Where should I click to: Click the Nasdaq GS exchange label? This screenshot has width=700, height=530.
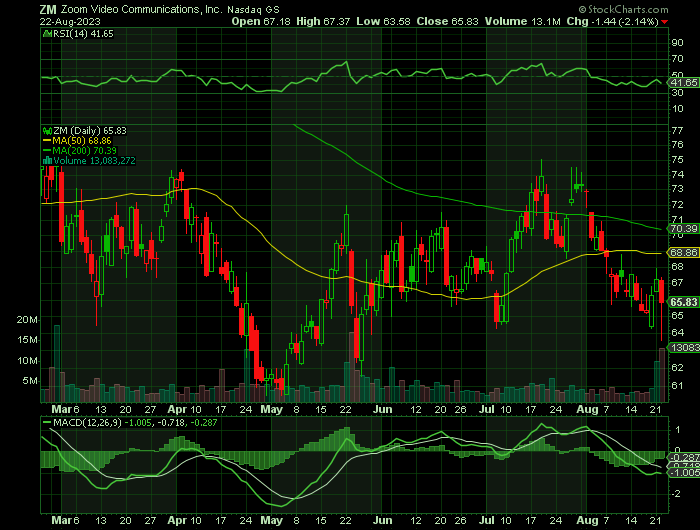tap(253, 9)
